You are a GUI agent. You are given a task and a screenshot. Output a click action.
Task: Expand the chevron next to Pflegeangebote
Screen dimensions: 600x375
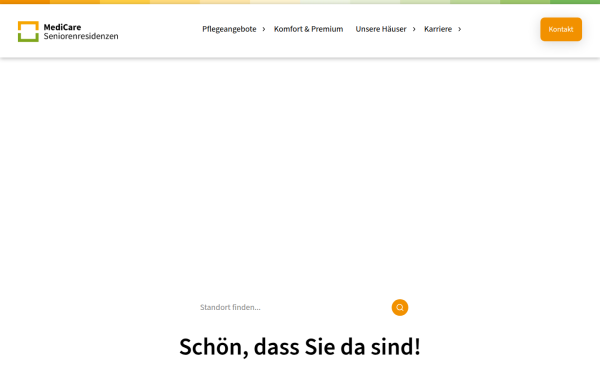[264, 29]
